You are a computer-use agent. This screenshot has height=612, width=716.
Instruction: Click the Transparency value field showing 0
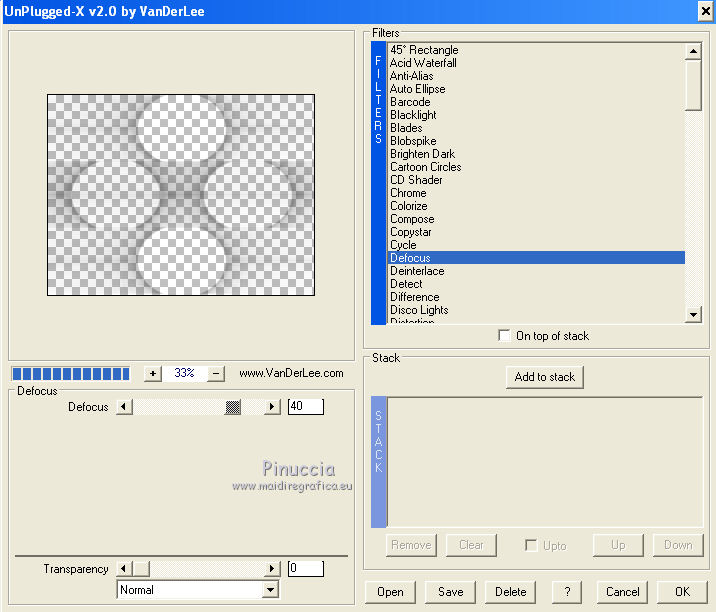pyautogui.click(x=305, y=569)
